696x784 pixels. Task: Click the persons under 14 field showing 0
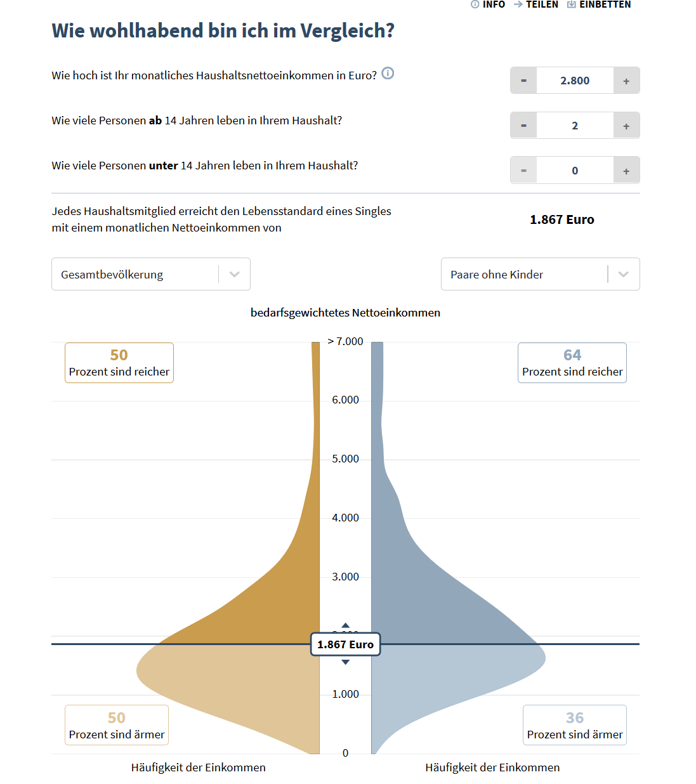pyautogui.click(x=575, y=171)
